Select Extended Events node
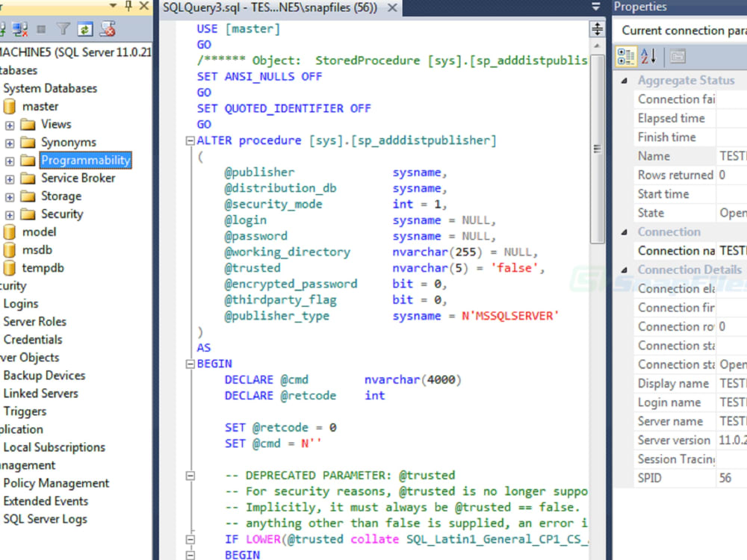 [46, 502]
